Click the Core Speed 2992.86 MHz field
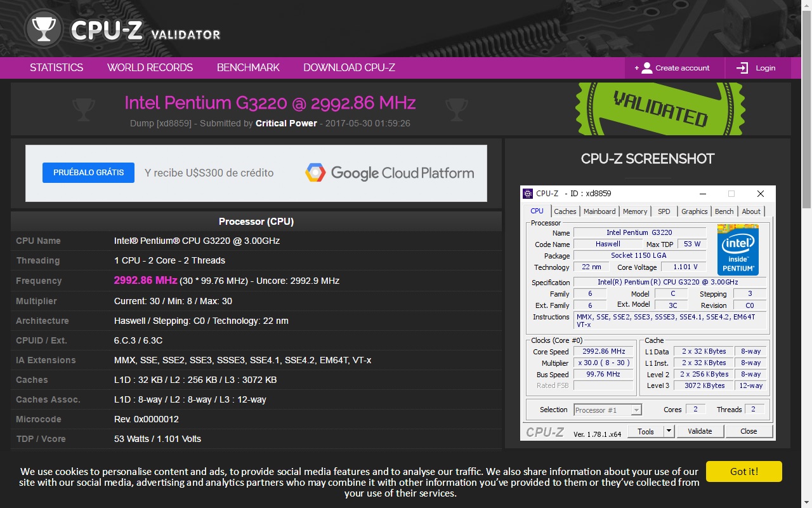Image resolution: width=812 pixels, height=508 pixels. (603, 351)
